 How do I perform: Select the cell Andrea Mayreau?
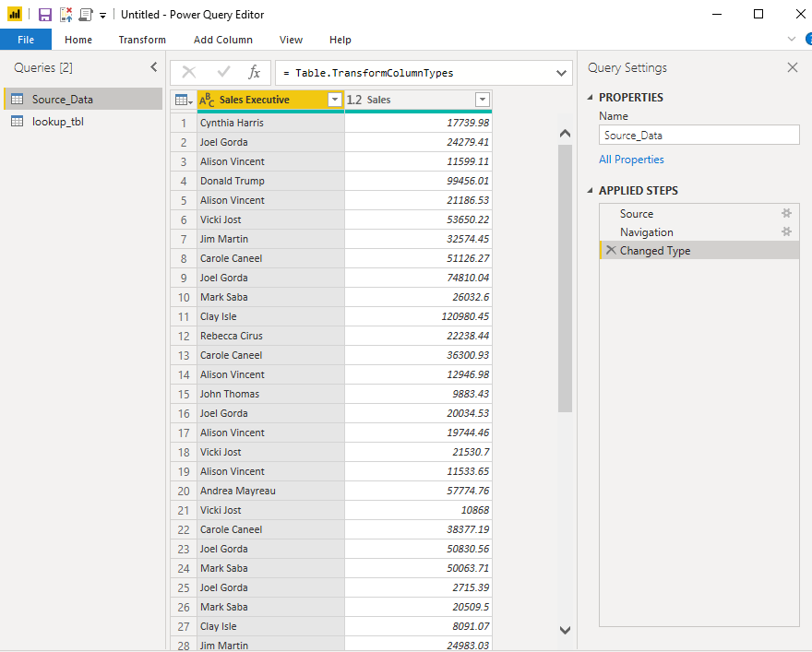coord(270,491)
